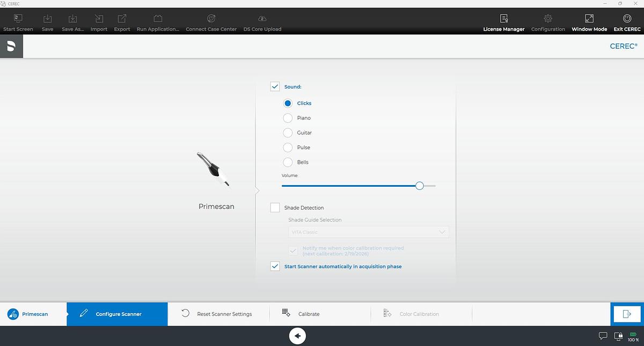Click the Calibrate button
The height and width of the screenshot is (346, 644).
pyautogui.click(x=308, y=314)
